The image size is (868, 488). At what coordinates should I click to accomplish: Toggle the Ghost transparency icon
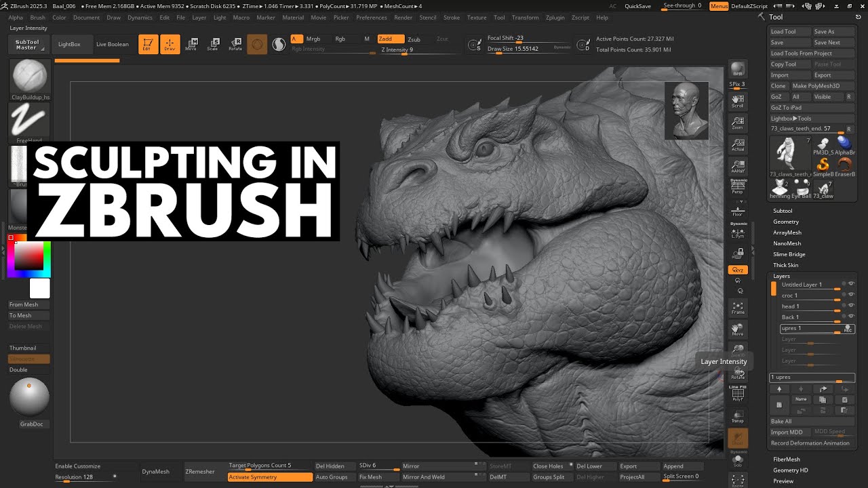click(x=737, y=438)
